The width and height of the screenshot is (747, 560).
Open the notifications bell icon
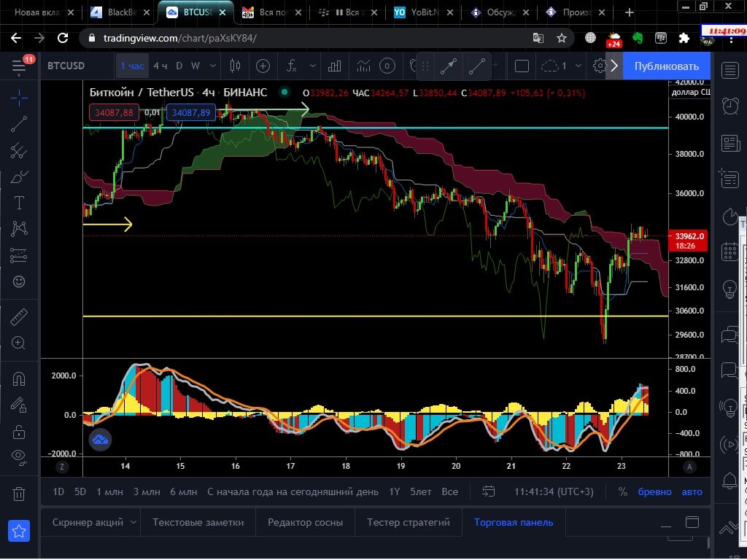pos(729,481)
